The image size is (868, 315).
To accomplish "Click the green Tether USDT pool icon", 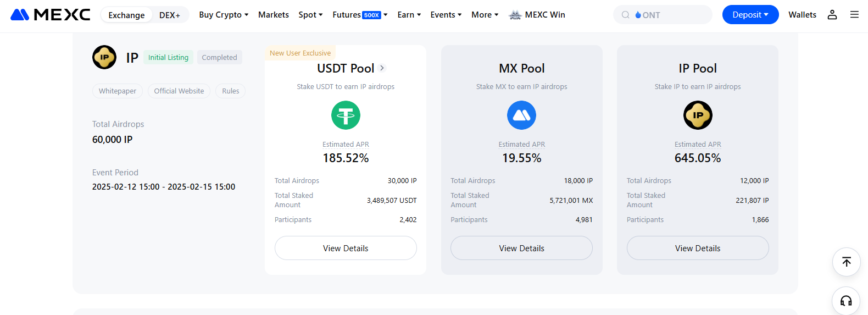I will click(346, 115).
